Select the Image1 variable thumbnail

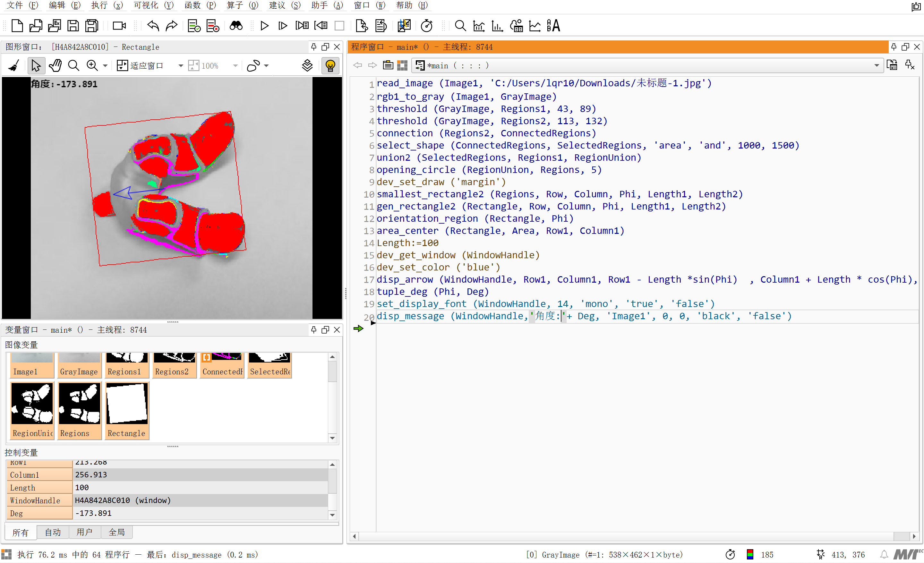pyautogui.click(x=32, y=365)
